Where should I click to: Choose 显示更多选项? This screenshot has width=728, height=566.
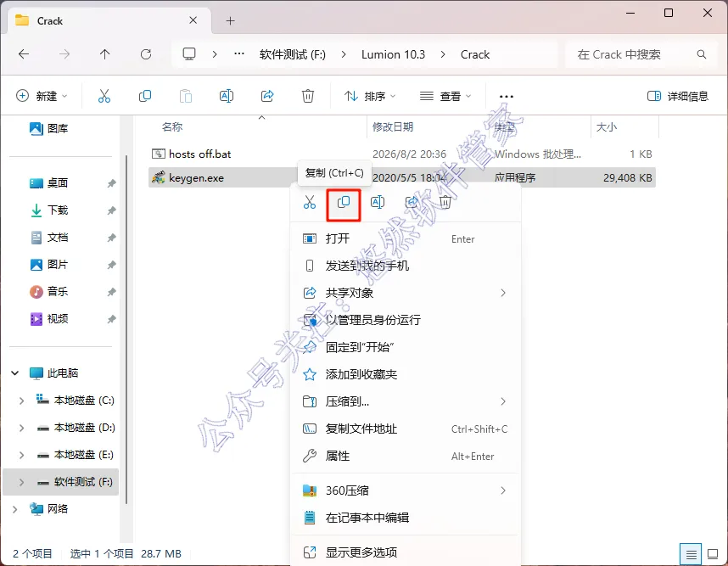tap(404, 552)
